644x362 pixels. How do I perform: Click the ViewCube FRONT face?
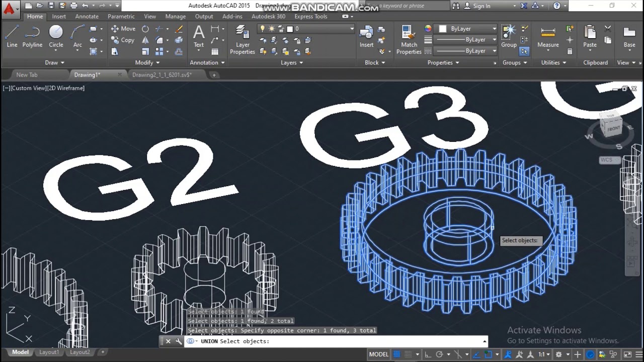[x=613, y=129]
